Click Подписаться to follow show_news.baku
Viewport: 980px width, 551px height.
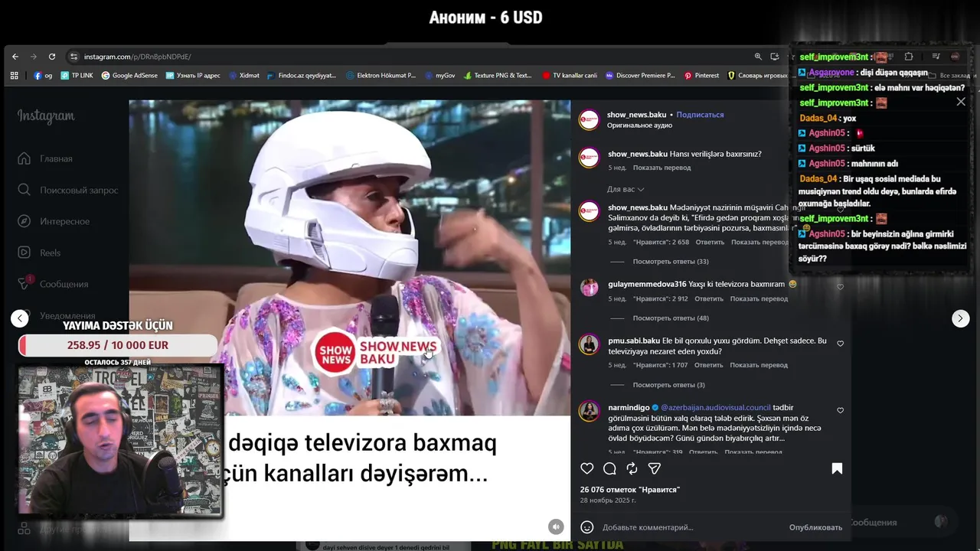700,115
